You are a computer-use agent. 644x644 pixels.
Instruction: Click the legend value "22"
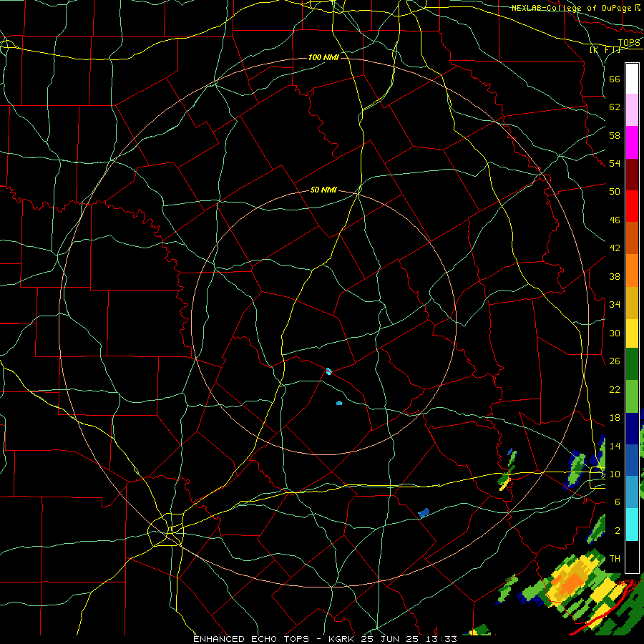pos(615,389)
